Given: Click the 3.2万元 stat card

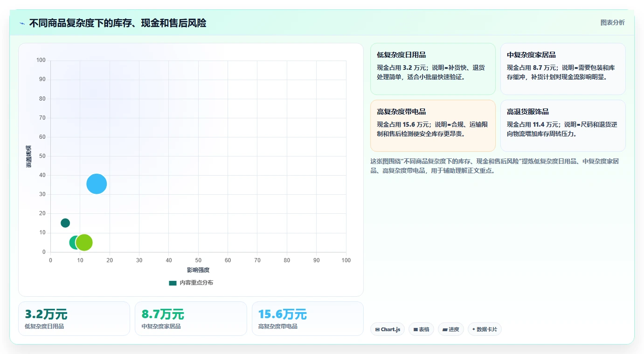Looking at the screenshot, I should pos(74,319).
